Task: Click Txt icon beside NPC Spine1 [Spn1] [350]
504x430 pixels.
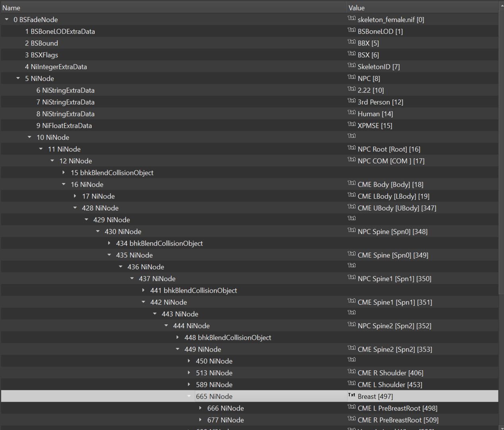Action: pos(352,278)
